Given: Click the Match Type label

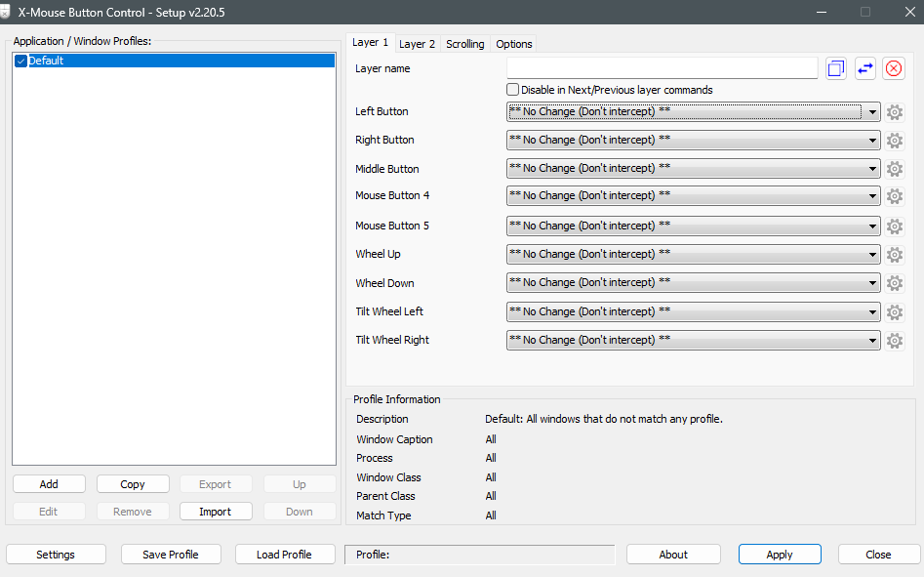Looking at the screenshot, I should point(383,515).
